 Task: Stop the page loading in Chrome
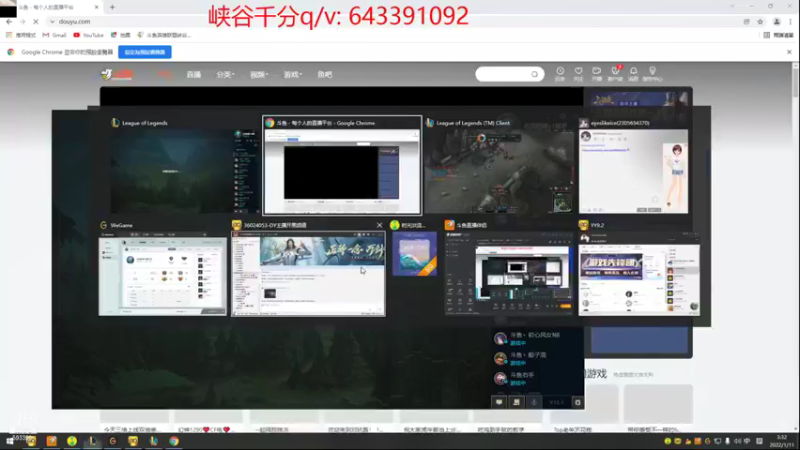tap(36, 21)
